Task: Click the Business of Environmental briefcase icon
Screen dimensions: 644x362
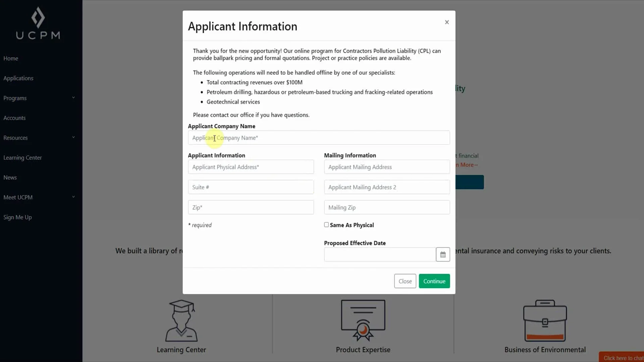Action: (545, 321)
